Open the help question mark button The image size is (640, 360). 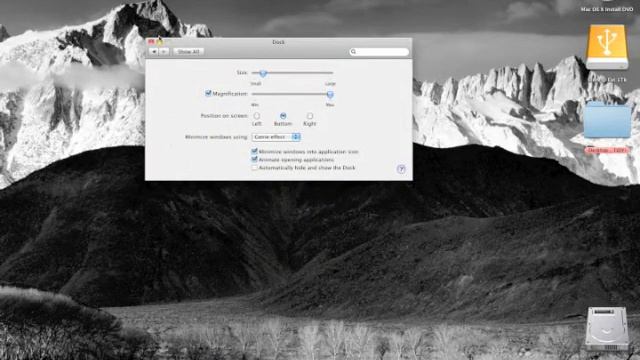tap(401, 169)
